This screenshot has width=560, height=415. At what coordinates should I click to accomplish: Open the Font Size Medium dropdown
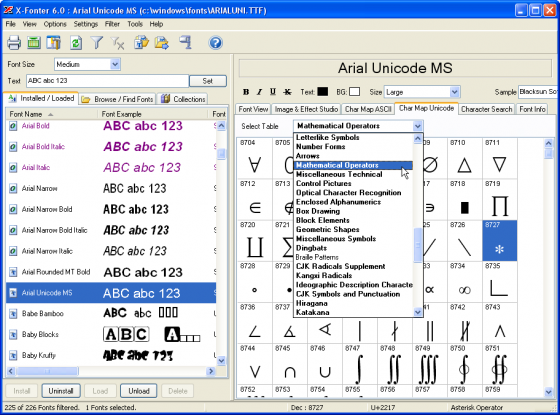(88, 64)
